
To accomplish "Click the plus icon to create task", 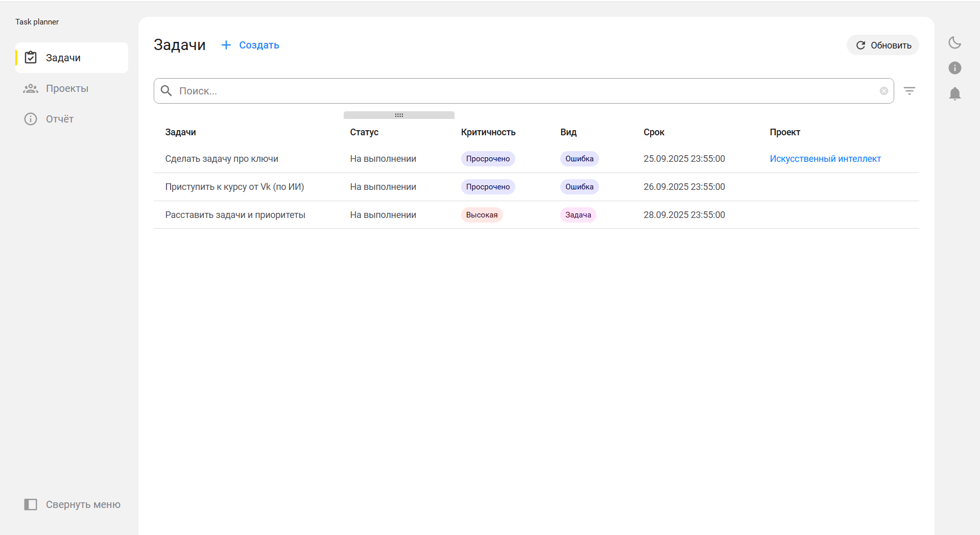I will [x=226, y=45].
